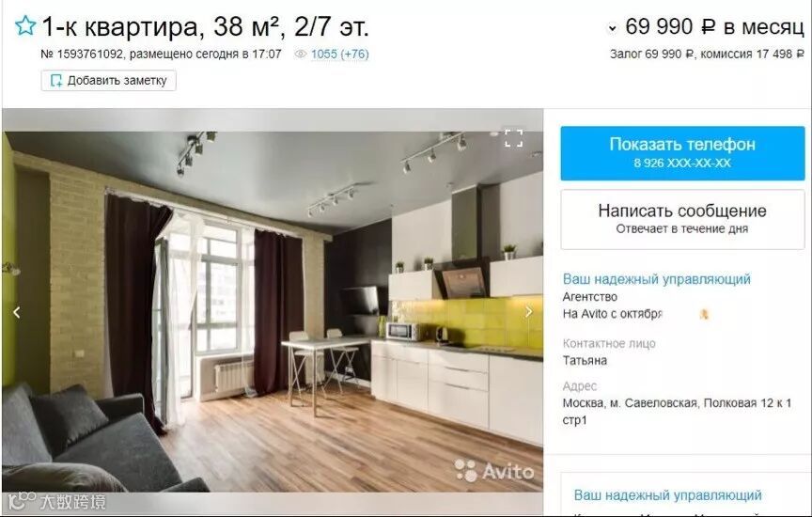Open views statistics 1055 (+76) link

339,54
